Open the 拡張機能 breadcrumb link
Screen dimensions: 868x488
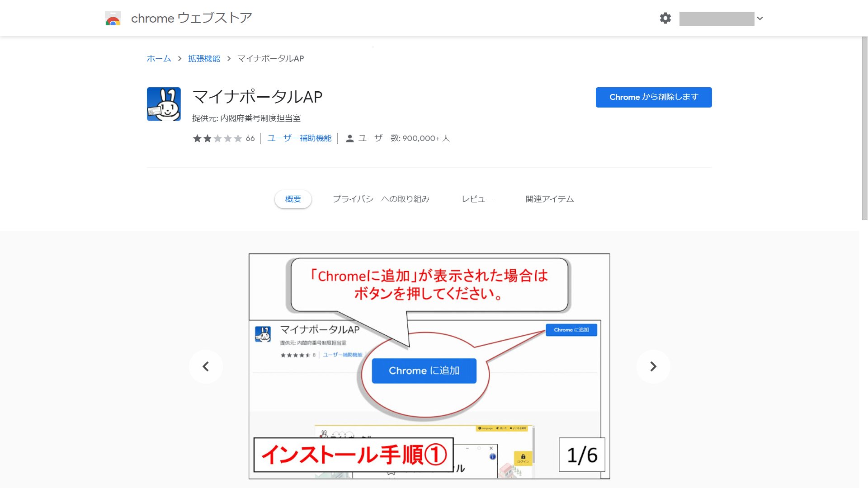204,58
